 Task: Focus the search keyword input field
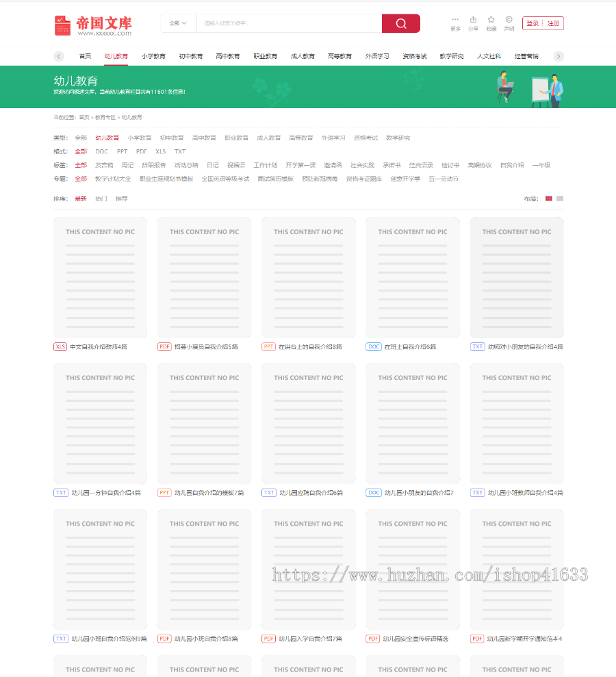[290, 23]
